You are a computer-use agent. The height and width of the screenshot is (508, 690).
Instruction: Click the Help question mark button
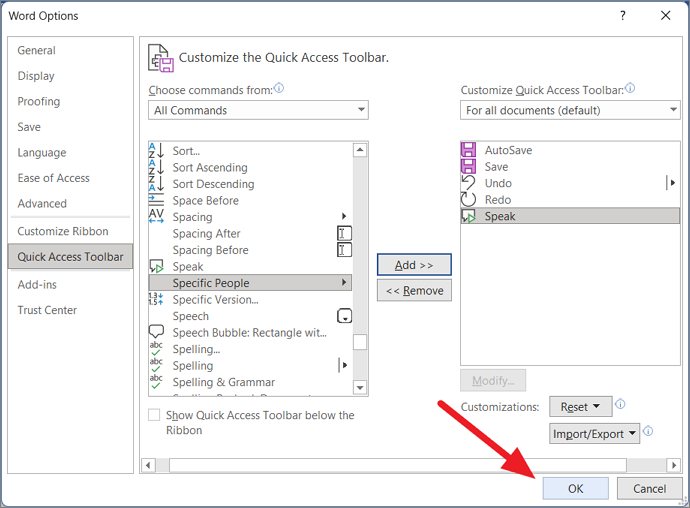(x=622, y=16)
